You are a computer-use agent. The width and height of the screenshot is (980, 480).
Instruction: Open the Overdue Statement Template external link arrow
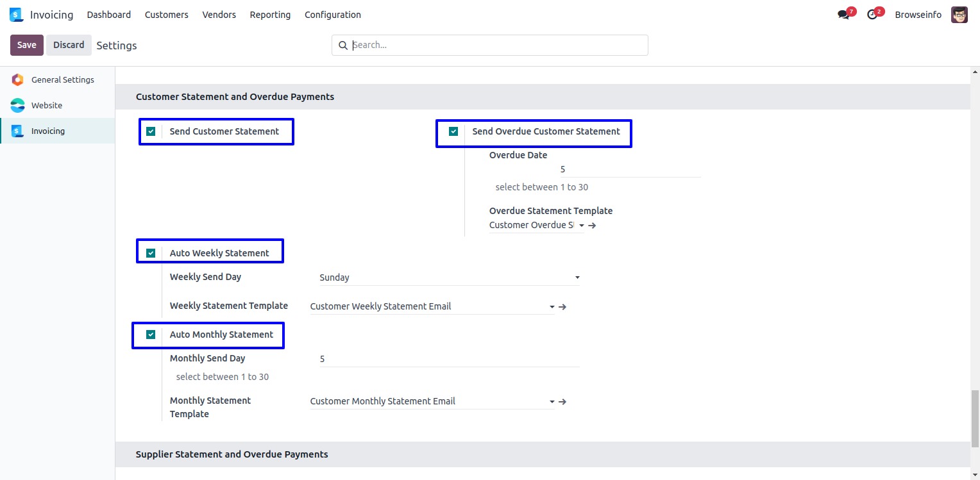(x=592, y=226)
